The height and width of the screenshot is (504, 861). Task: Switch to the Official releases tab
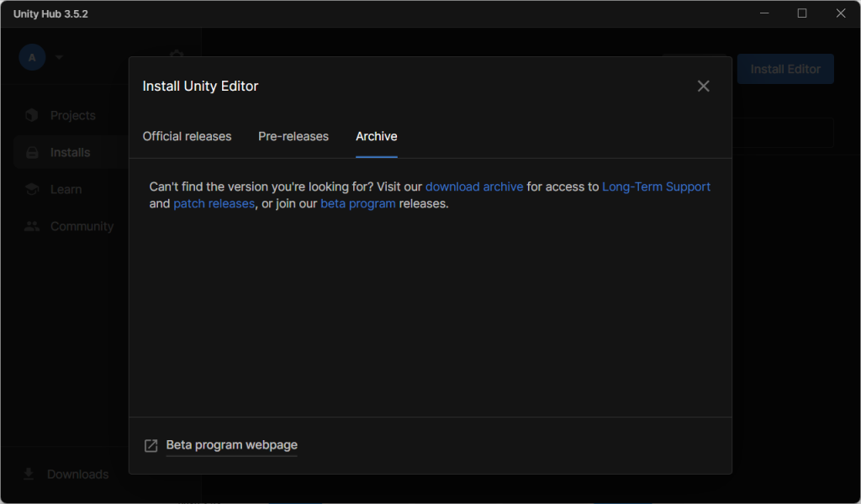188,137
